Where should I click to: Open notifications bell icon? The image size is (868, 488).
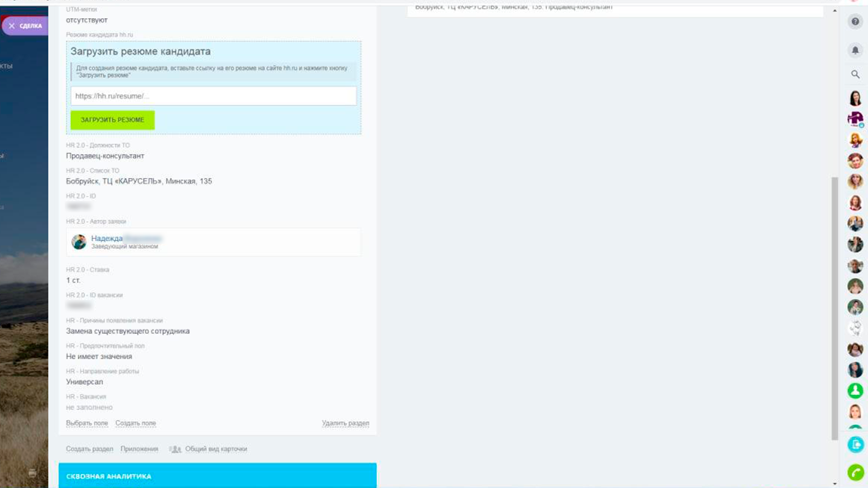pos(855,50)
